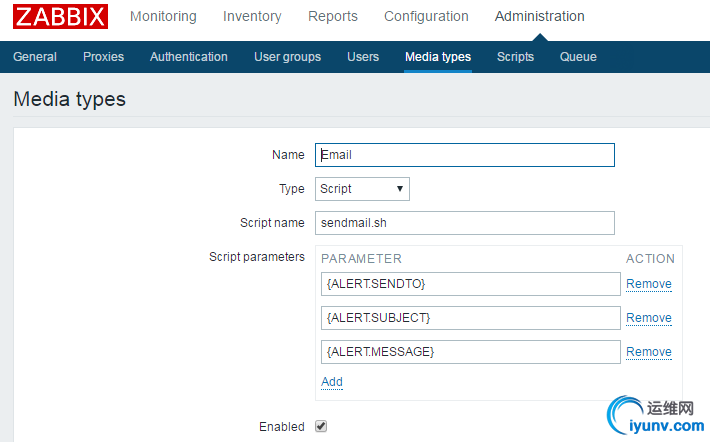Expand the Type dropdown
Viewport: 710px width, 442px height.
click(362, 189)
